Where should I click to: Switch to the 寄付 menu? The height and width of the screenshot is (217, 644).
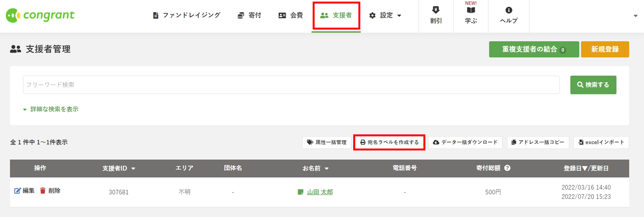point(249,15)
